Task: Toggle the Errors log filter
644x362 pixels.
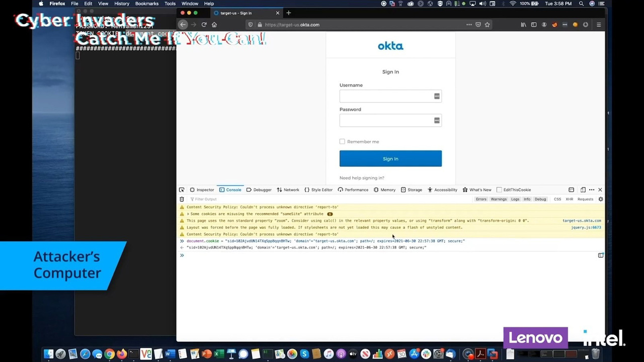Action: point(481,199)
